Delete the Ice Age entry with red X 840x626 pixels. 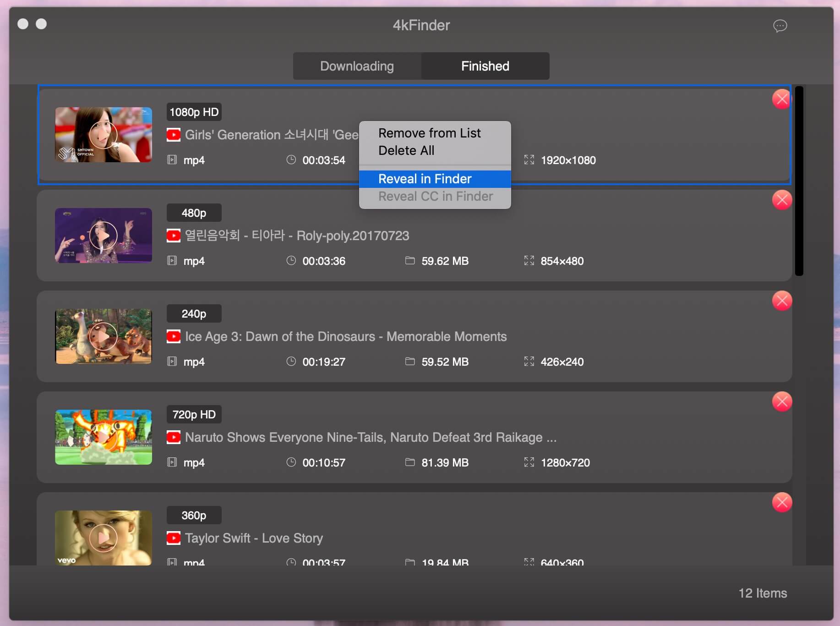coord(782,301)
